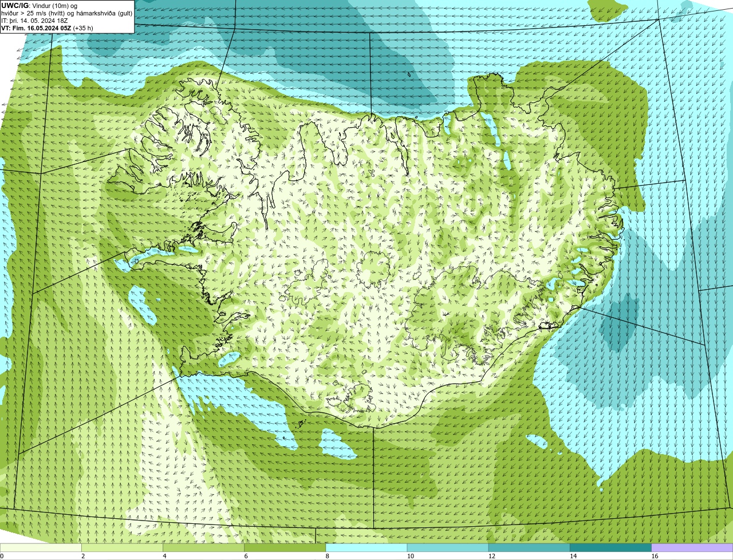Click the valid time "VT: Fim. 16.05.2024 05Z (+35 h)"

point(47,28)
